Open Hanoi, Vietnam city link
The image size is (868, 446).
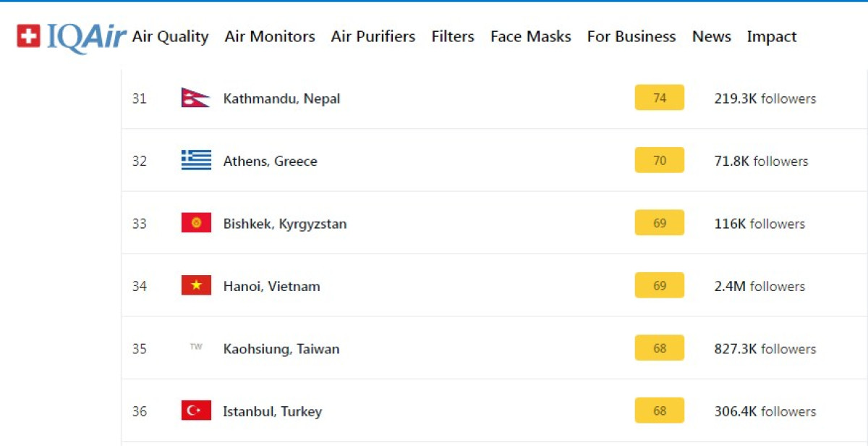(x=271, y=286)
